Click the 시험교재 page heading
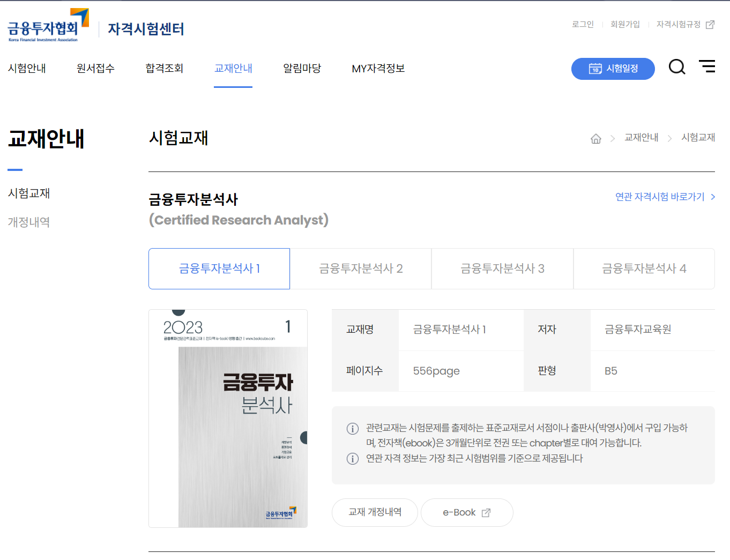 click(178, 138)
